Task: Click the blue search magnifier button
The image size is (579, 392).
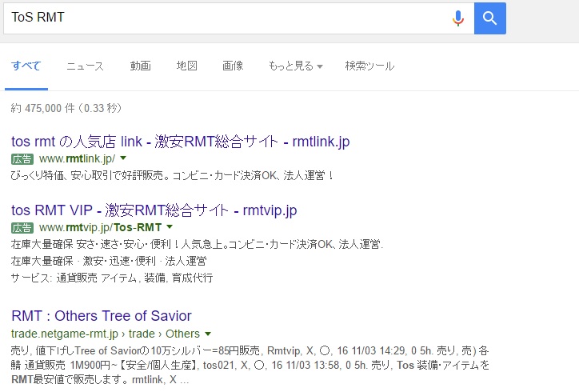Action: [x=490, y=18]
